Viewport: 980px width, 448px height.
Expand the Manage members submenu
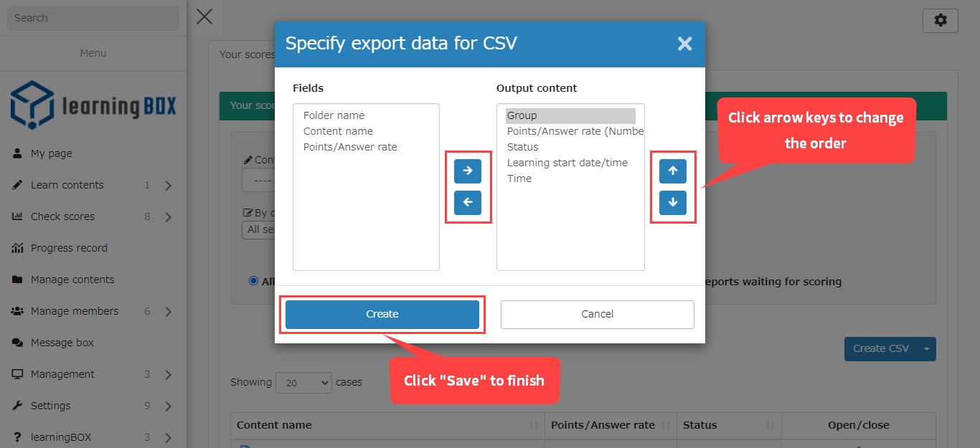click(x=168, y=311)
